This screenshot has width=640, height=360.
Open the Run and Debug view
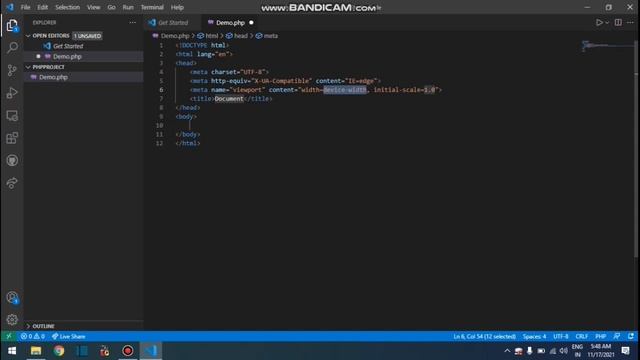[x=12, y=93]
